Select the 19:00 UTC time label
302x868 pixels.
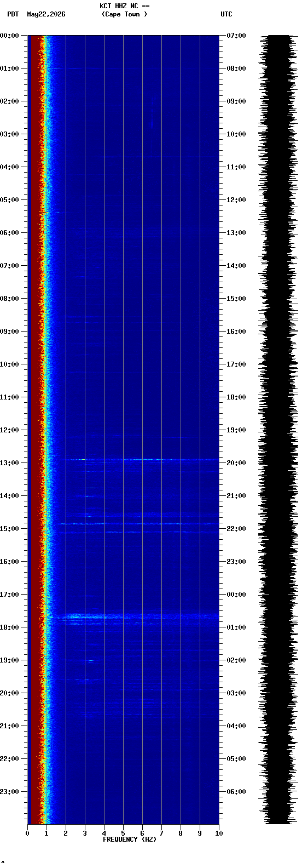pyautogui.click(x=236, y=430)
